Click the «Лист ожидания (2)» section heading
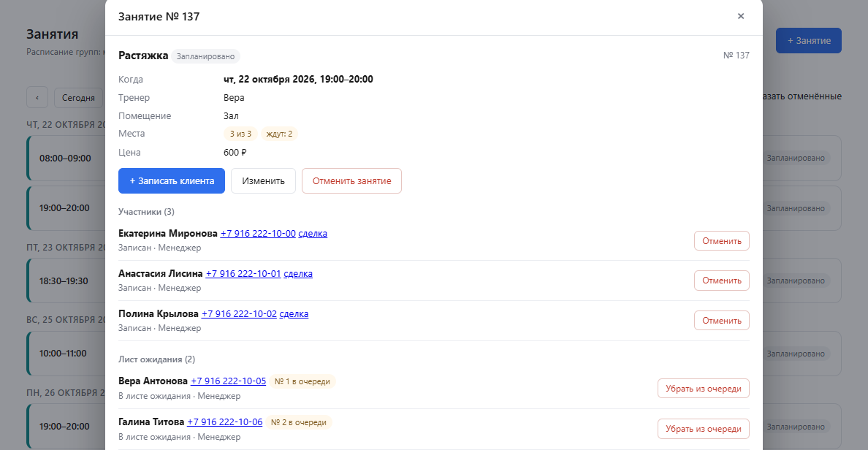The height and width of the screenshot is (450, 868). click(x=156, y=359)
